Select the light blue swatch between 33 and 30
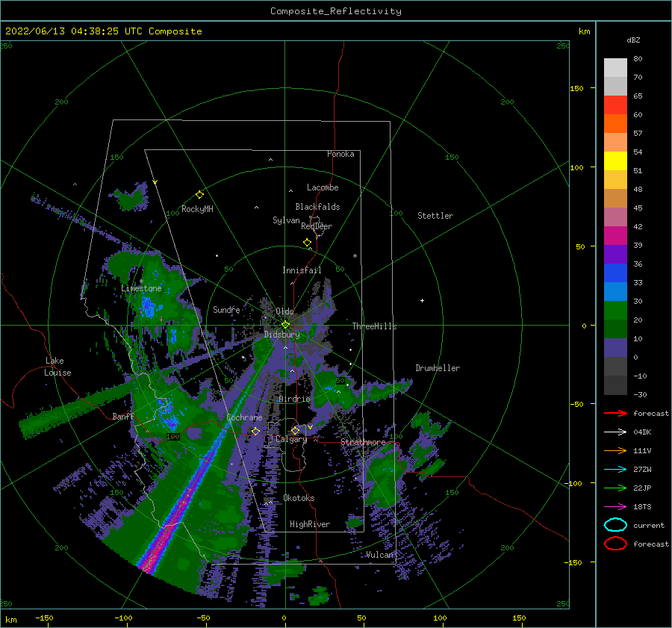The image size is (672, 628). click(615, 291)
